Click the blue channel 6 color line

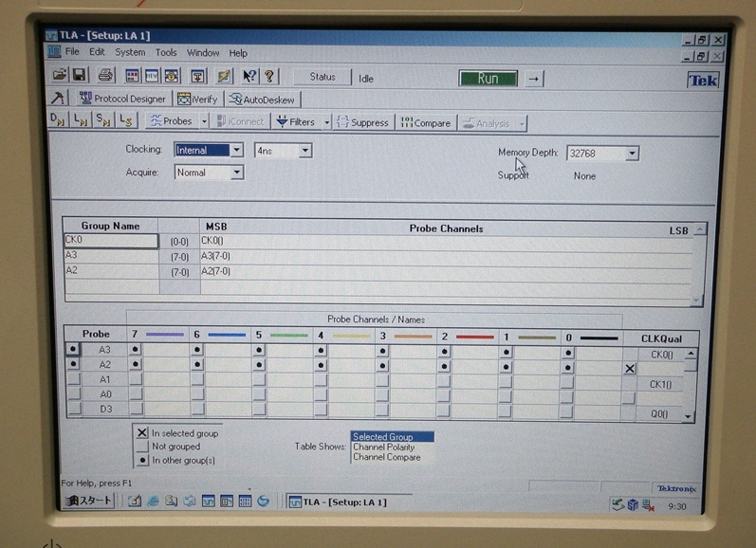227,335
